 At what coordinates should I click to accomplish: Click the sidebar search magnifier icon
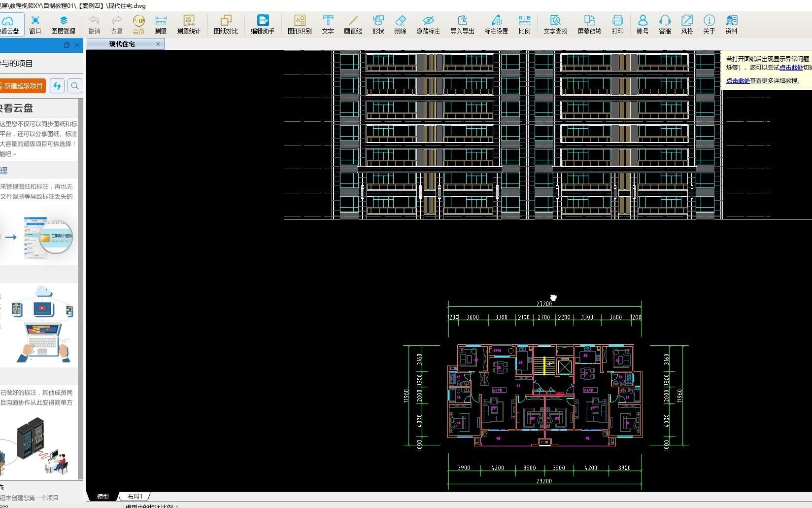[74, 85]
